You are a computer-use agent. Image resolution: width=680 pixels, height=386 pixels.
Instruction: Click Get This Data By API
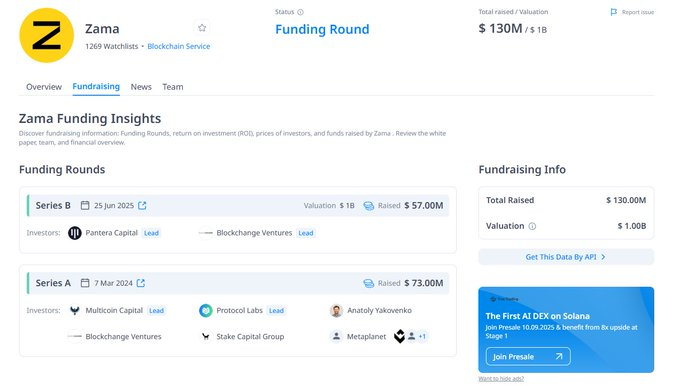(566, 257)
